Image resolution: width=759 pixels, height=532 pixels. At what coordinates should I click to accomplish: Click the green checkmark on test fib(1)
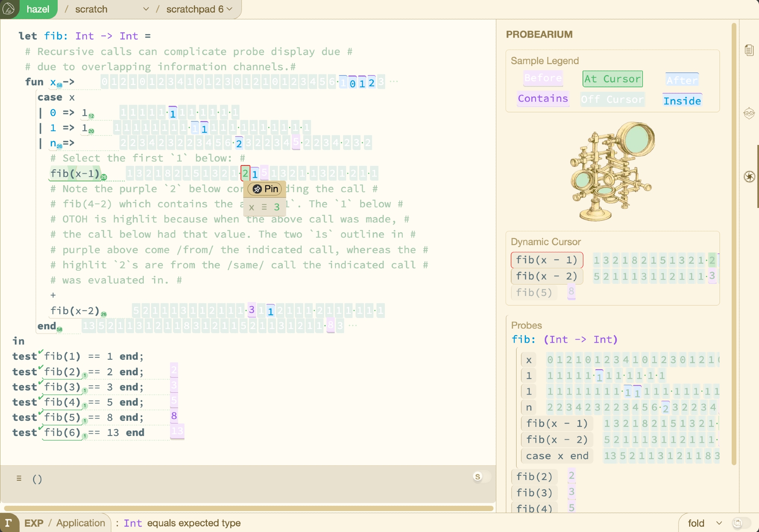point(41,351)
